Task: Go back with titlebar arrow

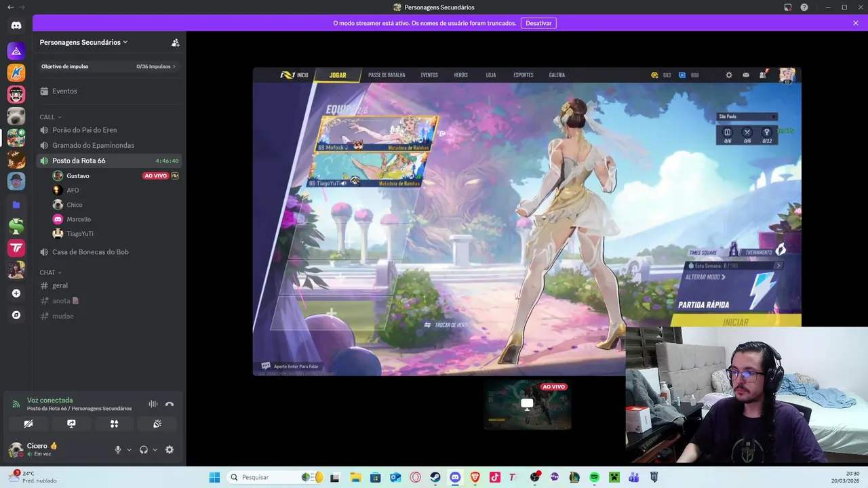Action: [10, 7]
